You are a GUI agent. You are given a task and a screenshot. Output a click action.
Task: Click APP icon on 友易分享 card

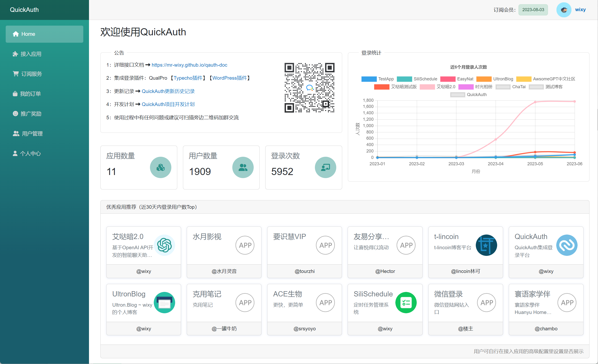pos(406,245)
